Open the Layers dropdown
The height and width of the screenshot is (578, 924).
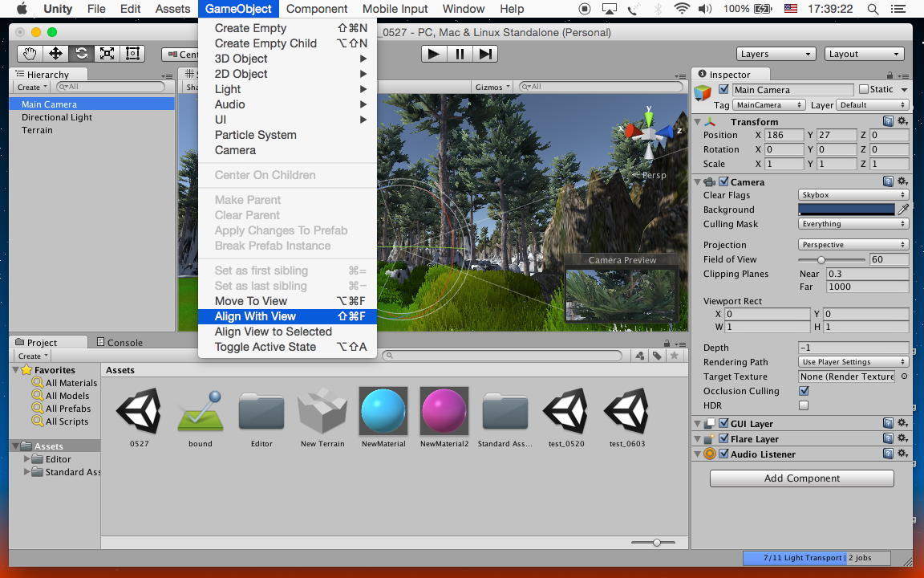pos(776,54)
